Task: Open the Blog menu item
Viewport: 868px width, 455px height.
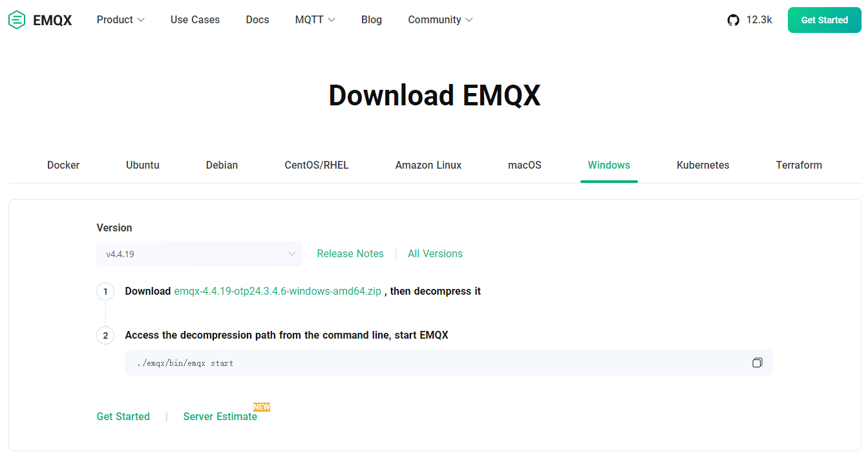Action: 372,20
